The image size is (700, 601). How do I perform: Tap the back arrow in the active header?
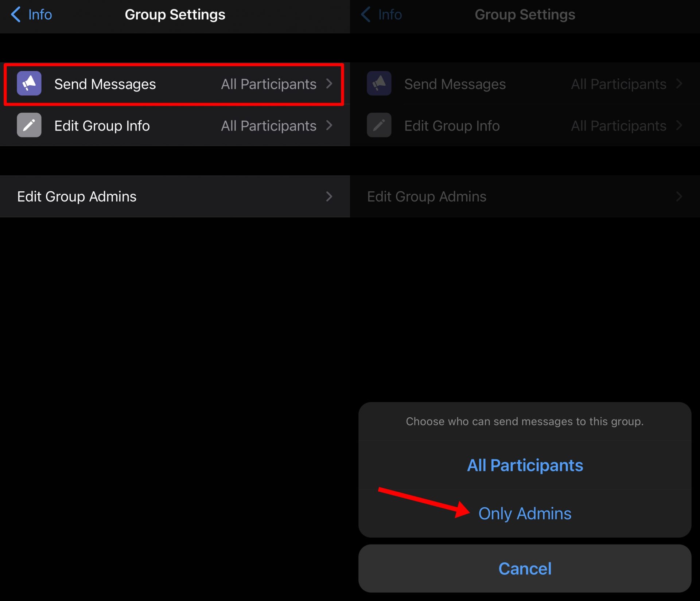pyautogui.click(x=16, y=15)
